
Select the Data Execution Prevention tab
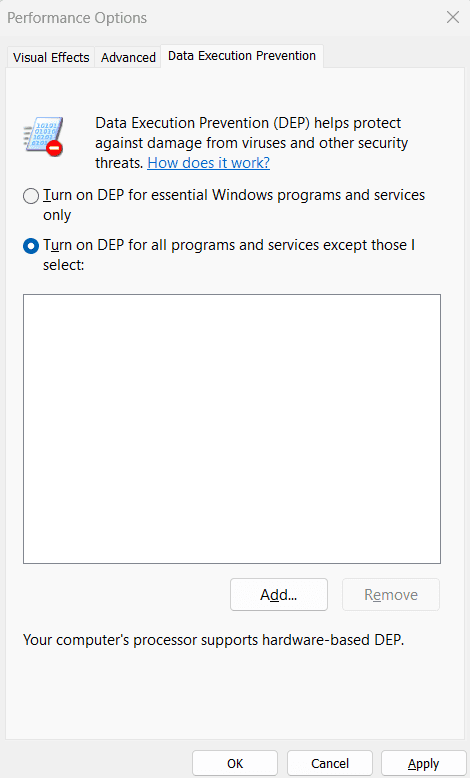[242, 56]
